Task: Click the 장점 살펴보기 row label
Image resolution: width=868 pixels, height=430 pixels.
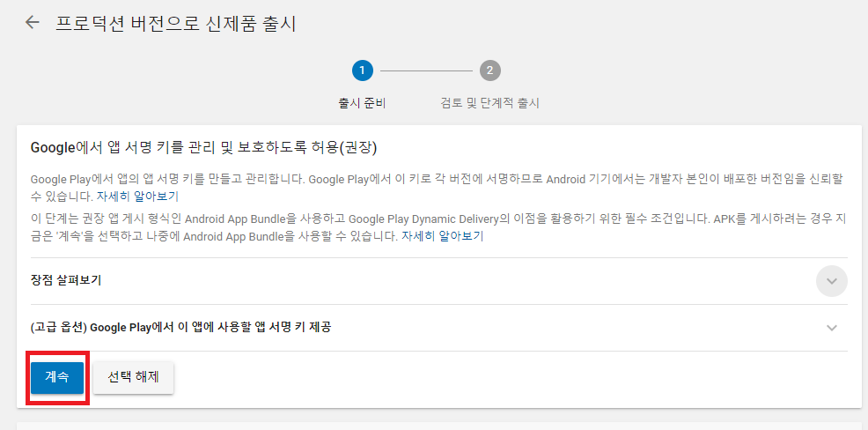Action: tap(66, 280)
